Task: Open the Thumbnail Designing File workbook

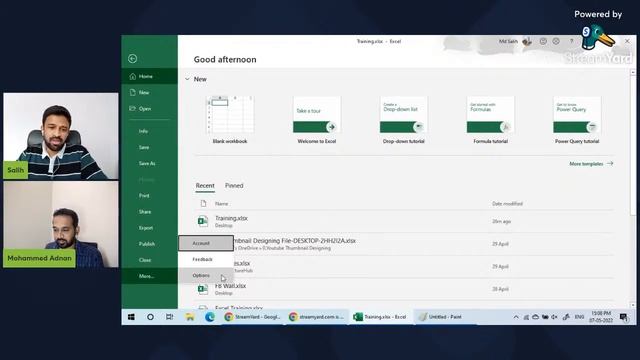Action: tap(404, 244)
